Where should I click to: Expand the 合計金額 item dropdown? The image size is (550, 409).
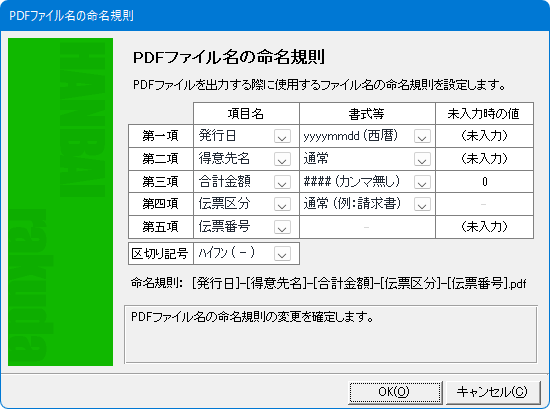pos(282,182)
